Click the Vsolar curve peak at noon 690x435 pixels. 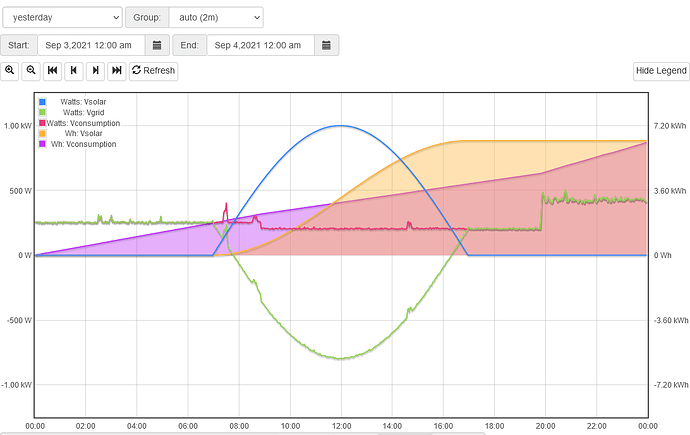click(x=341, y=126)
